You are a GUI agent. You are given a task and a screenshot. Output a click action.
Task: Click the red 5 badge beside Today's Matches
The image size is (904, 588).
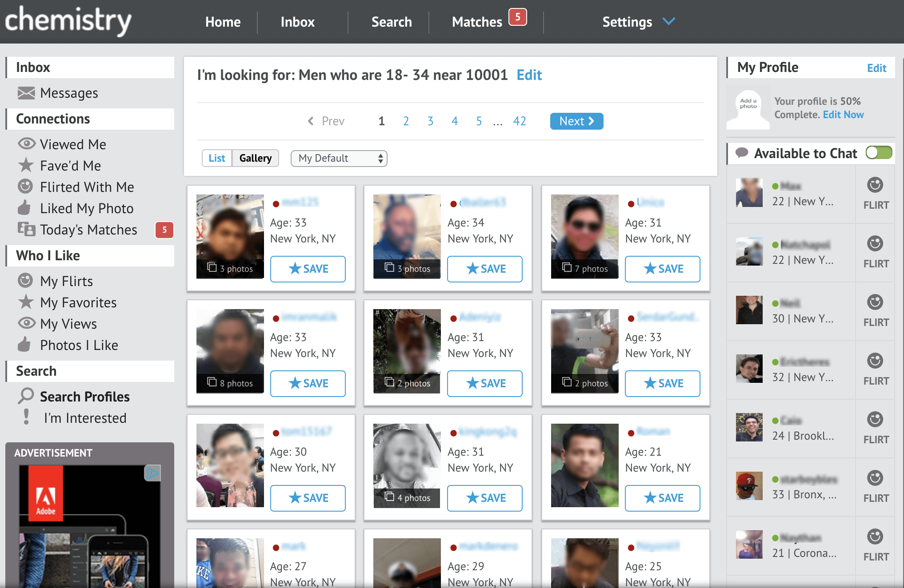(x=164, y=230)
